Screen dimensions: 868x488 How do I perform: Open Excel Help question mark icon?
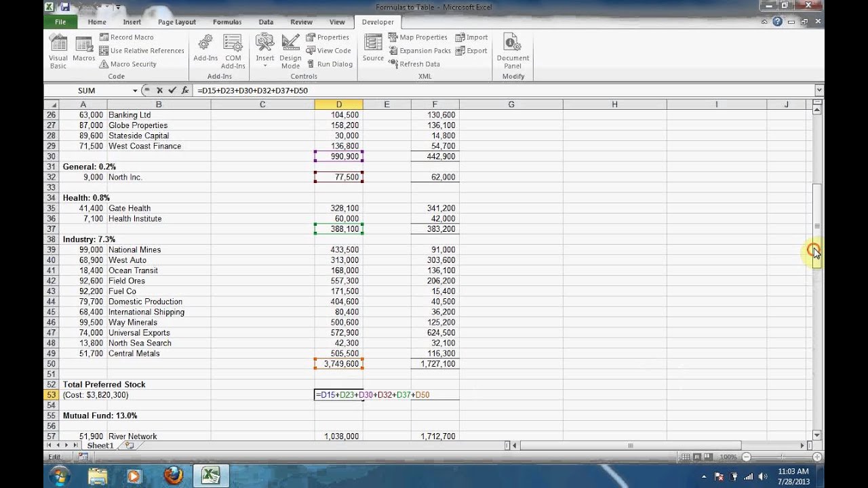[778, 22]
